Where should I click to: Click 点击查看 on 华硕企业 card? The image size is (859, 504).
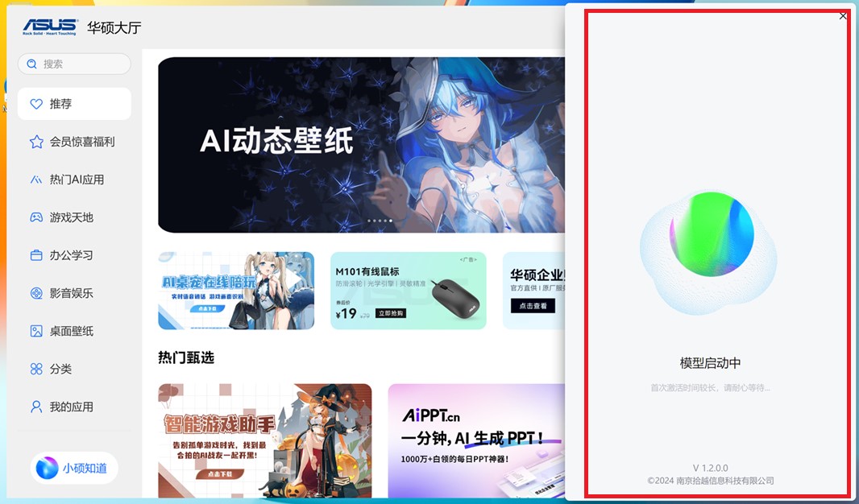click(x=533, y=306)
